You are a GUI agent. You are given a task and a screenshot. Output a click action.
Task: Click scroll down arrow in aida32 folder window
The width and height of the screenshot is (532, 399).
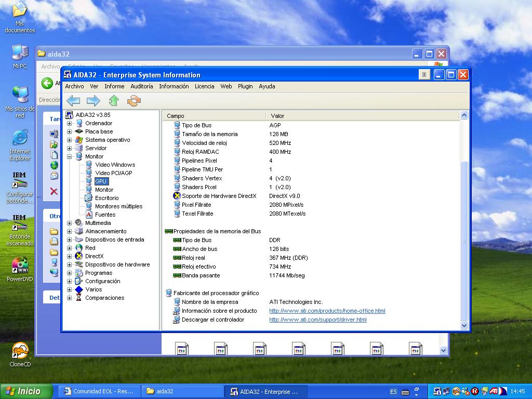pyautogui.click(x=443, y=351)
